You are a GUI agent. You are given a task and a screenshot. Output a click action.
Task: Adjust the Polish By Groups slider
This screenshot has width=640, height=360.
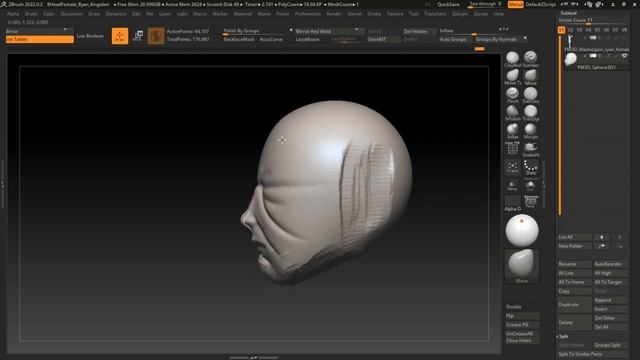[256, 31]
